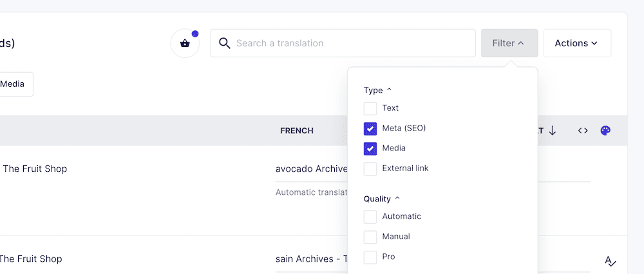This screenshot has height=274, width=644.
Task: Select the avocado Archives translation text
Action: (x=312, y=169)
